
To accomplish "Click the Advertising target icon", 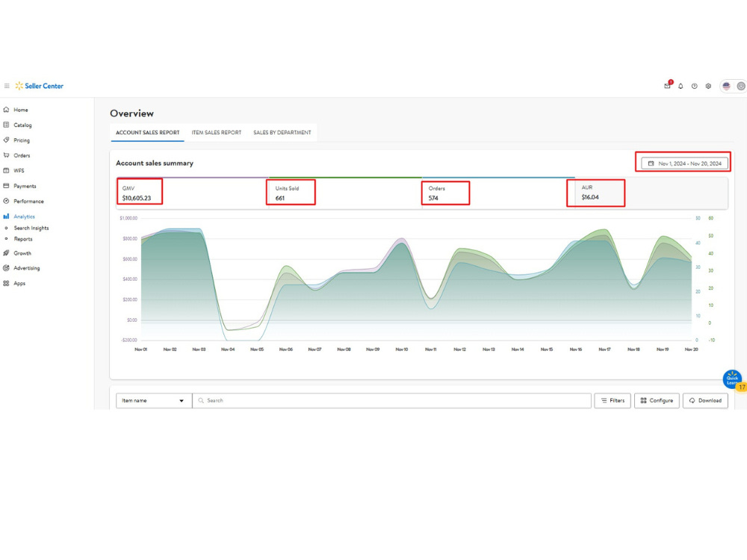I will pos(6,268).
